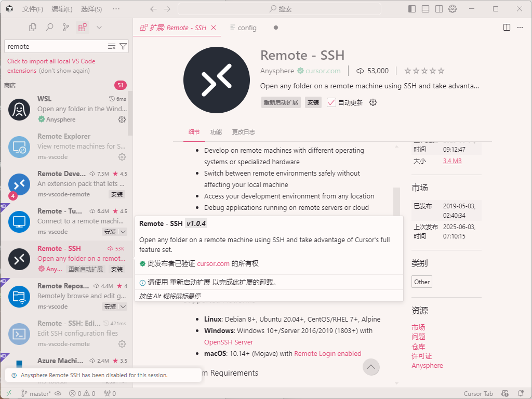The image size is (532, 399).
Task: Open the 许可证 license resource link
Action: click(422, 356)
